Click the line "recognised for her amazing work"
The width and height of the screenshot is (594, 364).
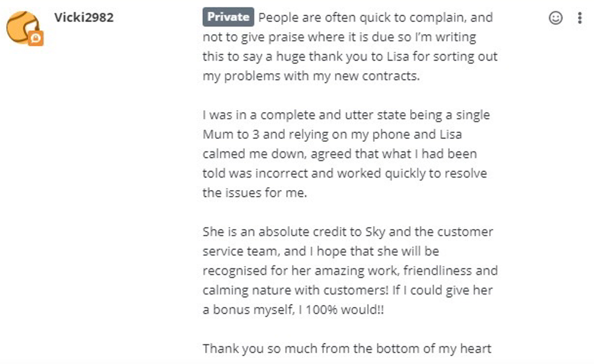point(350,271)
